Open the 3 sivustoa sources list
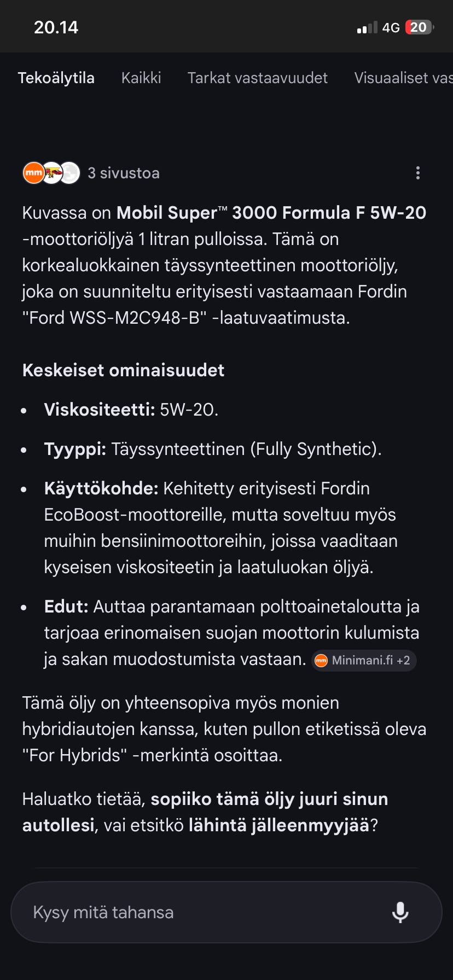The image size is (453, 980). (124, 173)
